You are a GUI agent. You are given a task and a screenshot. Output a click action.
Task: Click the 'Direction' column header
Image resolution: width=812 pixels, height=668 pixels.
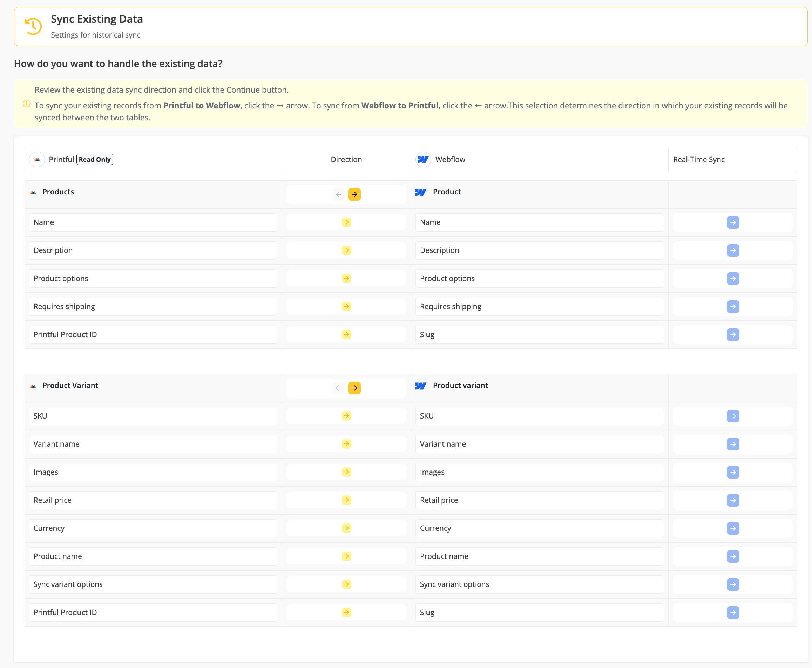coord(346,159)
